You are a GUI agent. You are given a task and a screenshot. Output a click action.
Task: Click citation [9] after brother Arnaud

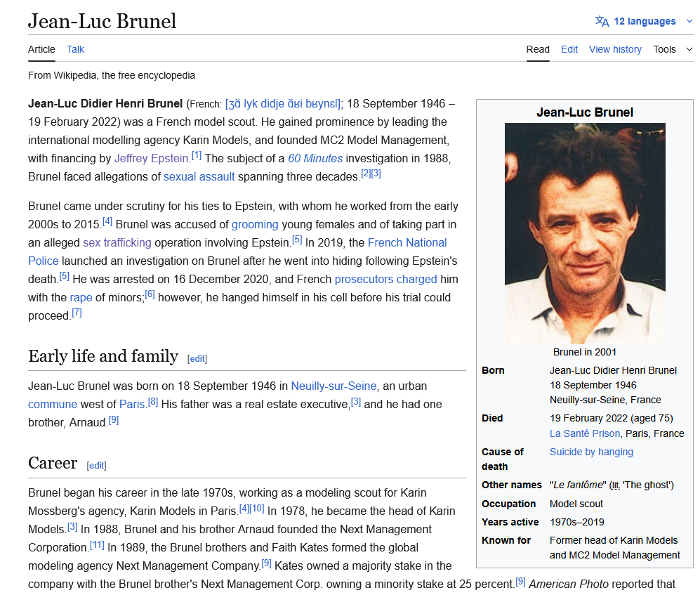(x=114, y=419)
